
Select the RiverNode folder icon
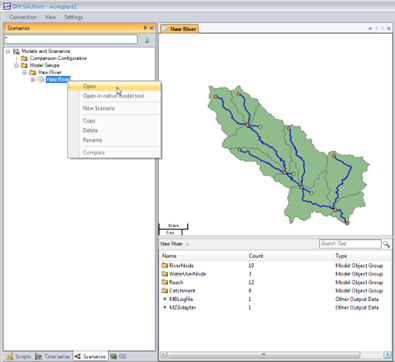tap(164, 265)
